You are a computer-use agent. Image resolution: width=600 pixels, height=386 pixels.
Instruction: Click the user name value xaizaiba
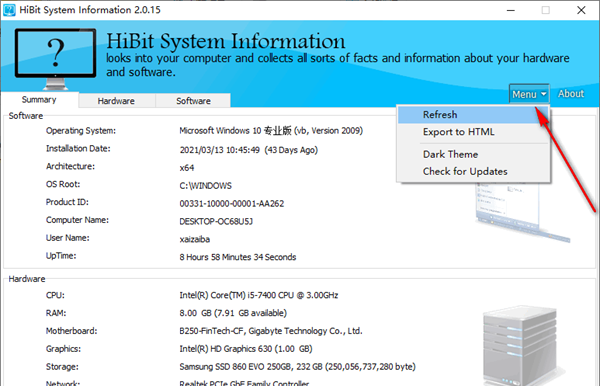195,239
